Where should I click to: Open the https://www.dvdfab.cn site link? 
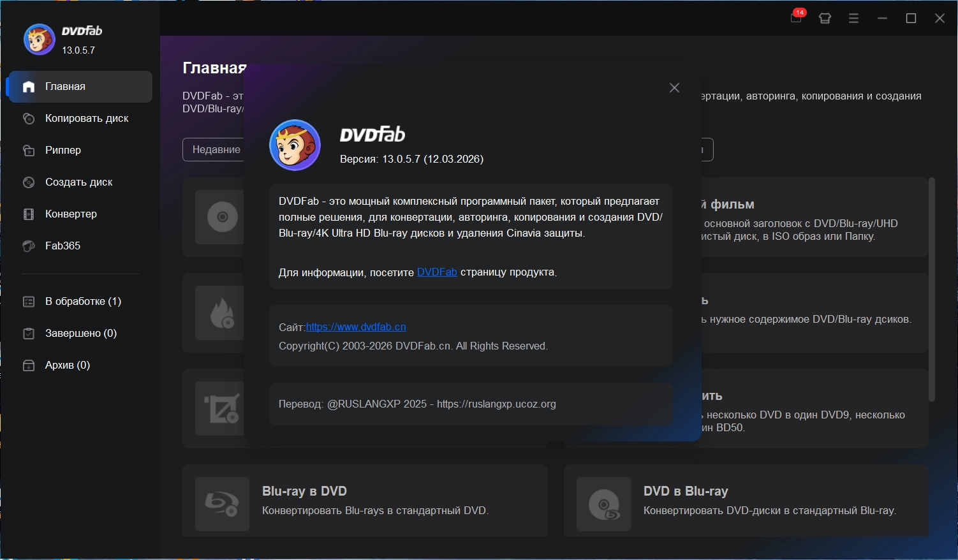356,327
